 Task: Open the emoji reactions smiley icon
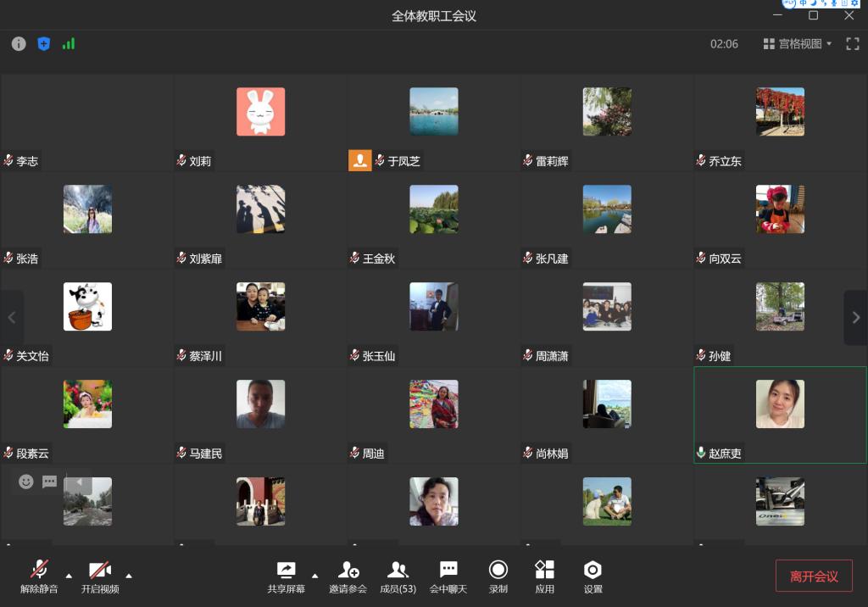pos(26,482)
